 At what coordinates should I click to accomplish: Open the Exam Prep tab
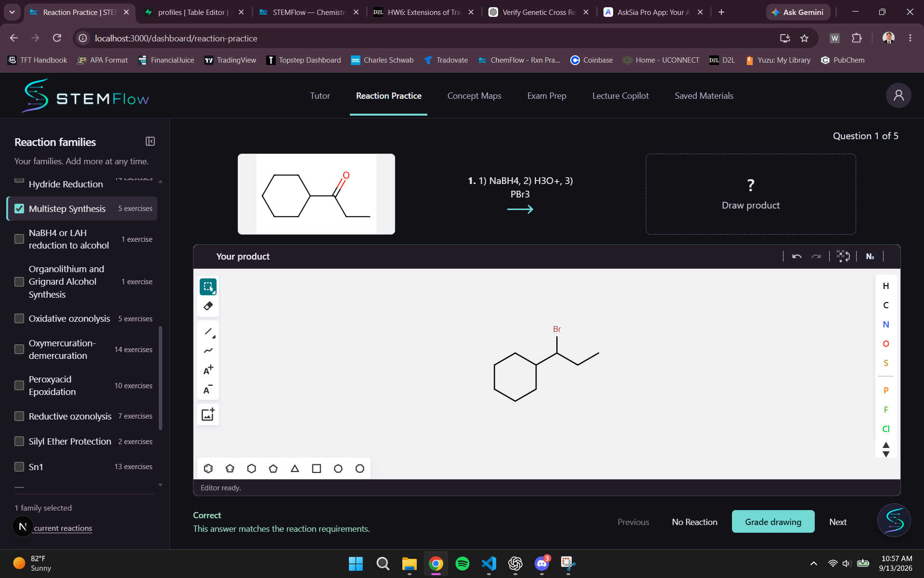(547, 96)
